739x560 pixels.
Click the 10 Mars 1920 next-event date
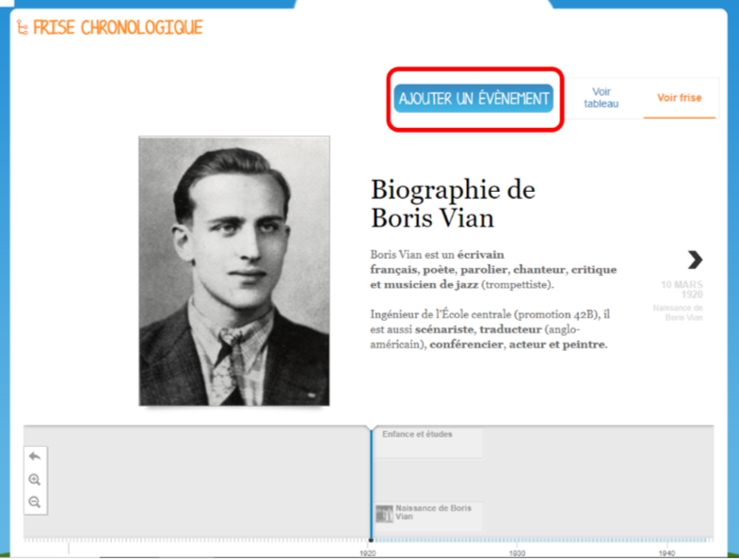pyautogui.click(x=682, y=290)
